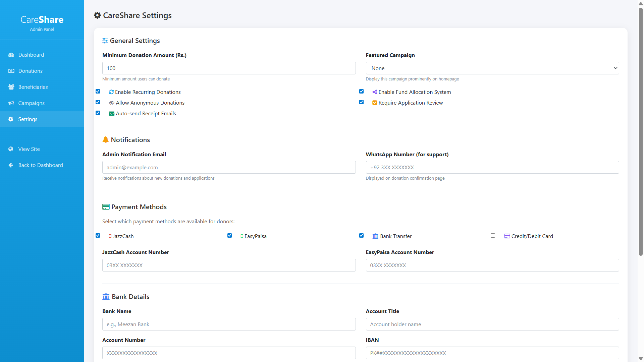Click the bell icon next to Notifications
This screenshot has height=362, width=644.
tap(106, 140)
